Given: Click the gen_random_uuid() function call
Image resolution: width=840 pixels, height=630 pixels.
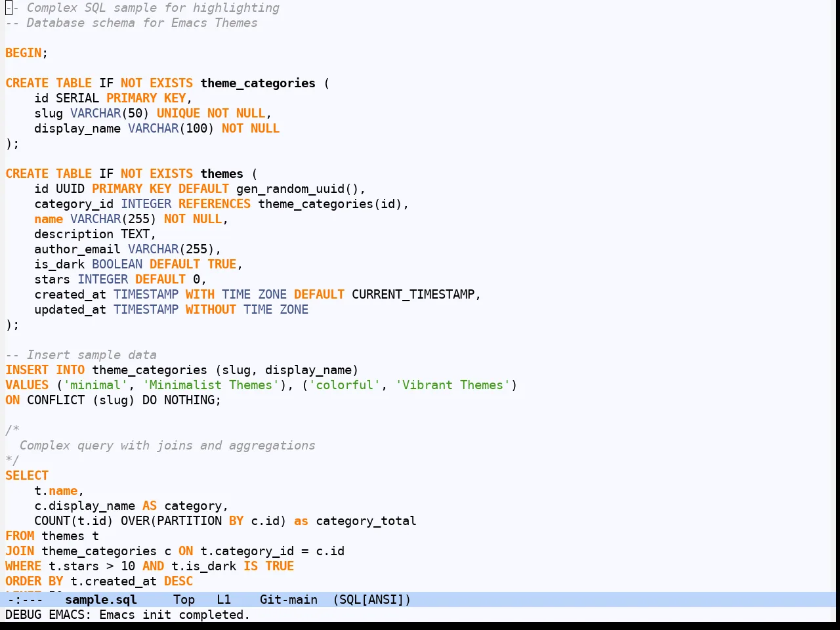Looking at the screenshot, I should (297, 188).
